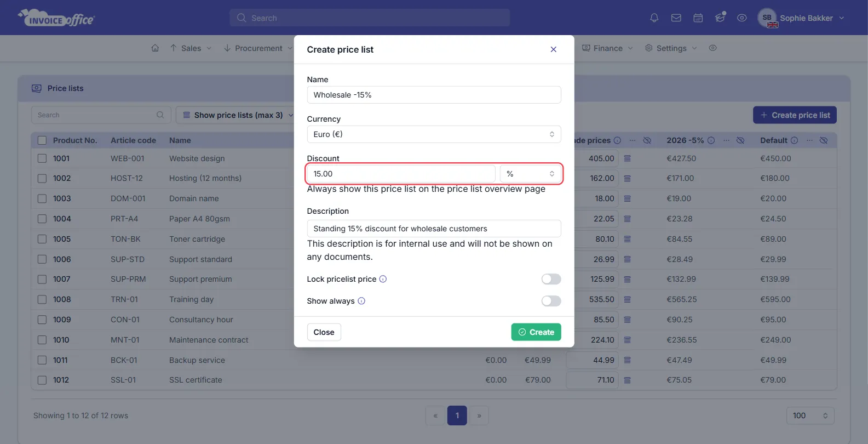Open Sophie Bakker user menu
Image resolution: width=868 pixels, height=444 pixels.
click(802, 18)
